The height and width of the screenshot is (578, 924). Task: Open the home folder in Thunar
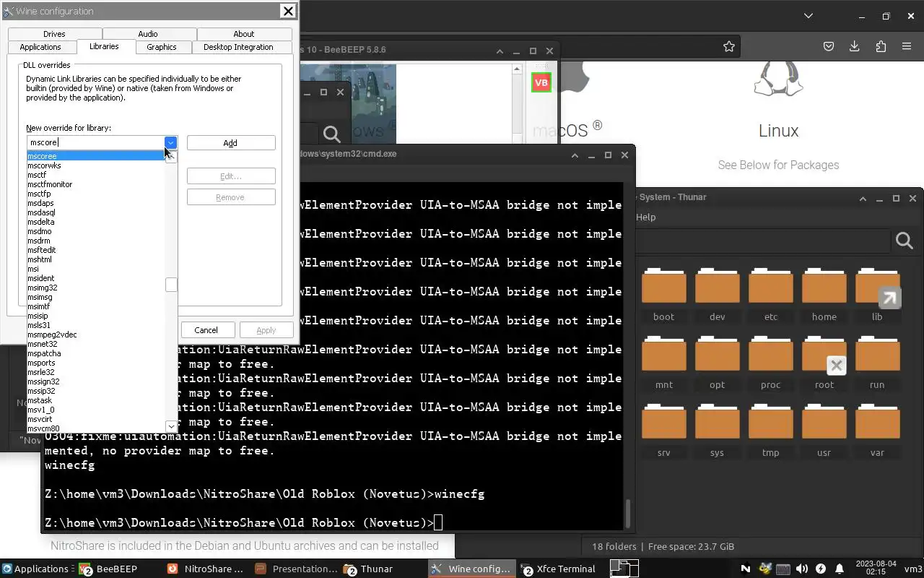click(824, 295)
